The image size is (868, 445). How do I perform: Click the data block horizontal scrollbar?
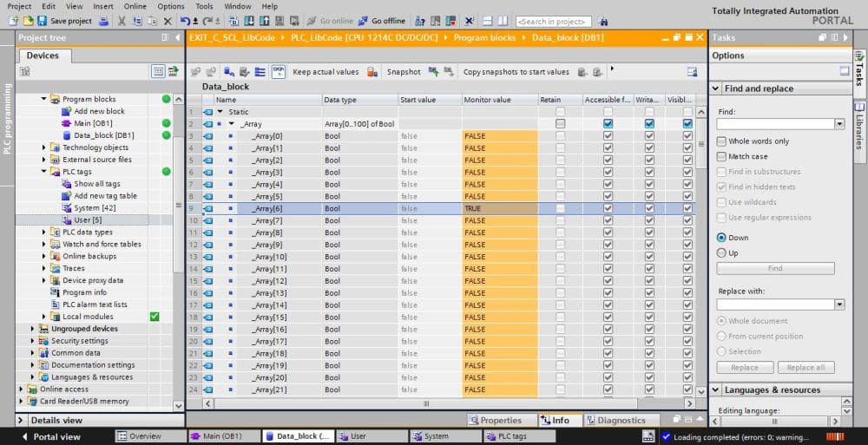pos(426,403)
